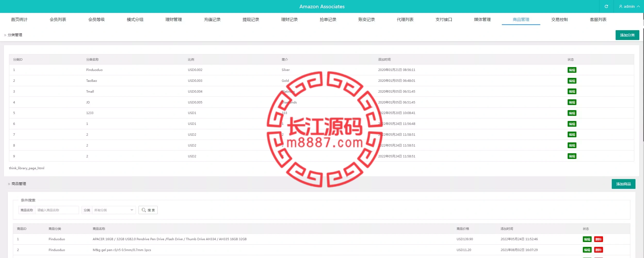Click the USD11.20 price cell
This screenshot has height=258, width=644.
[x=464, y=250]
